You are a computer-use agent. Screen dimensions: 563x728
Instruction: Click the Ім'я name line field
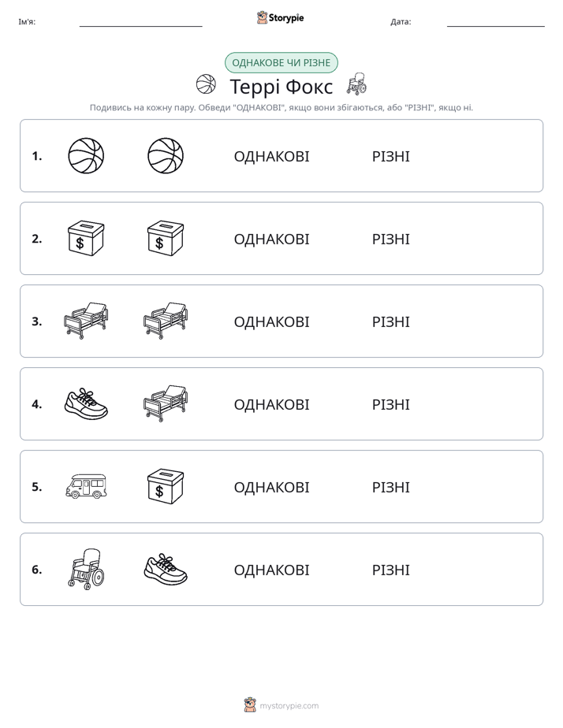pyautogui.click(x=140, y=22)
